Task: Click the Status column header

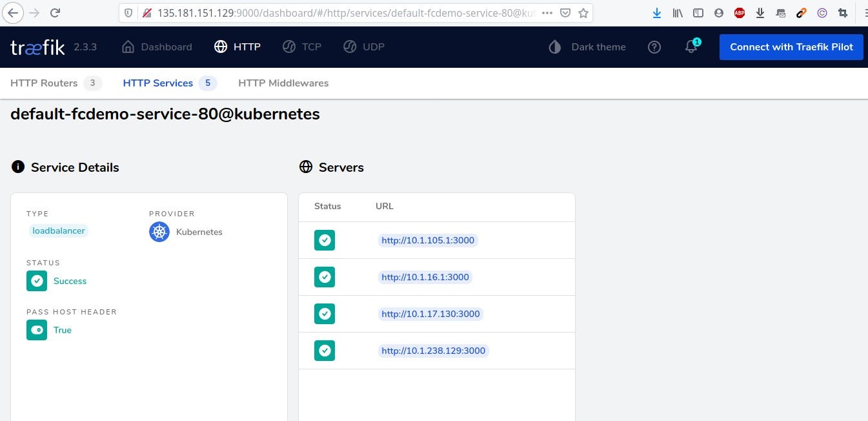Action: click(327, 206)
